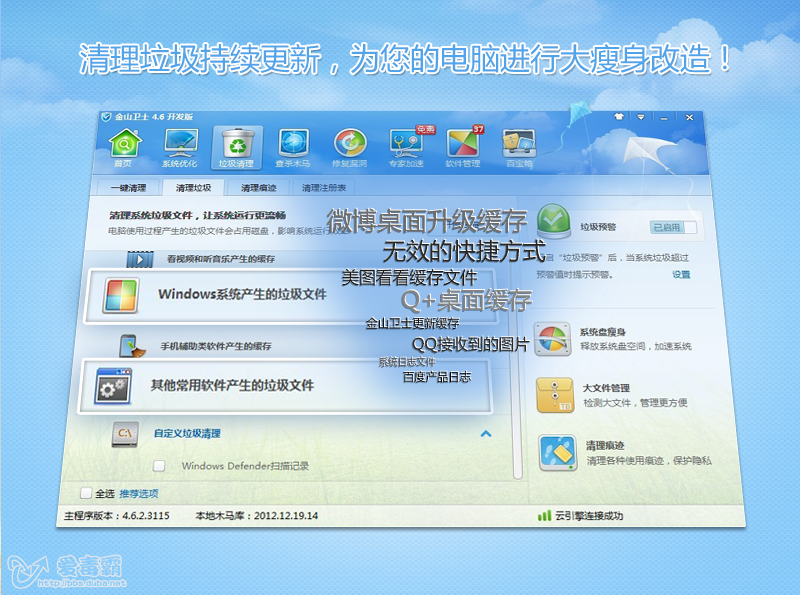
Task: Open the 系统优化 monitor icon
Action: pos(180,143)
